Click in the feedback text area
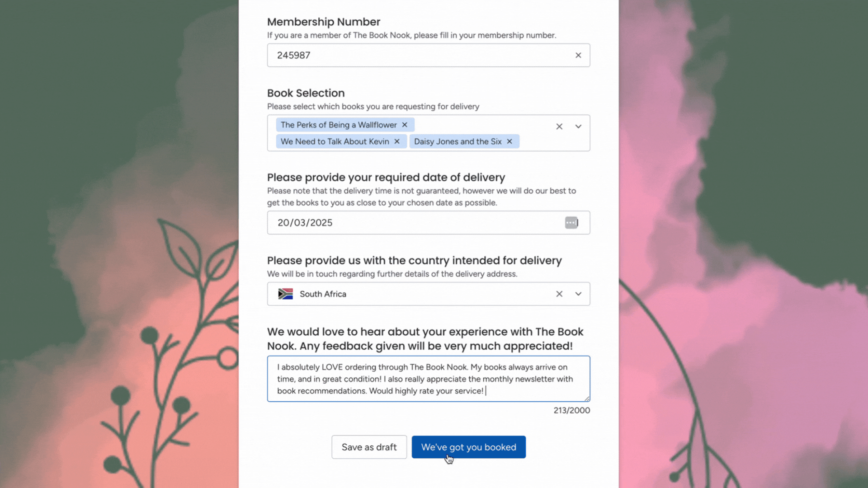The height and width of the screenshot is (488, 868). (428, 379)
